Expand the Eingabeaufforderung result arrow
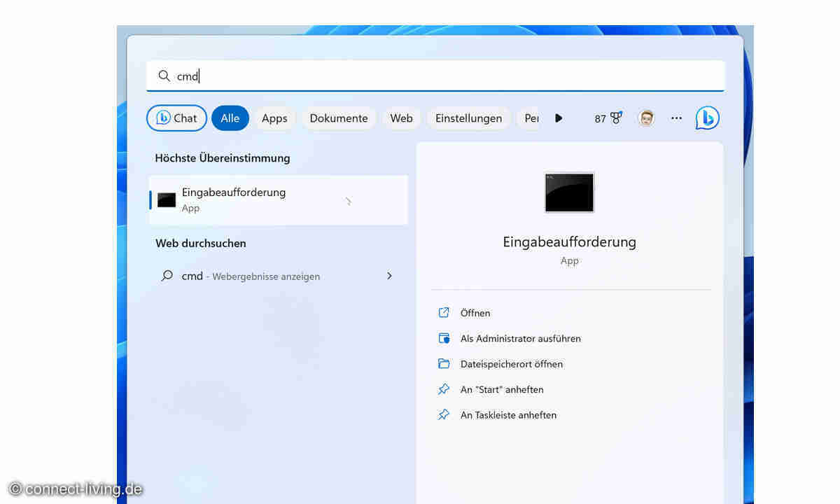 click(348, 202)
